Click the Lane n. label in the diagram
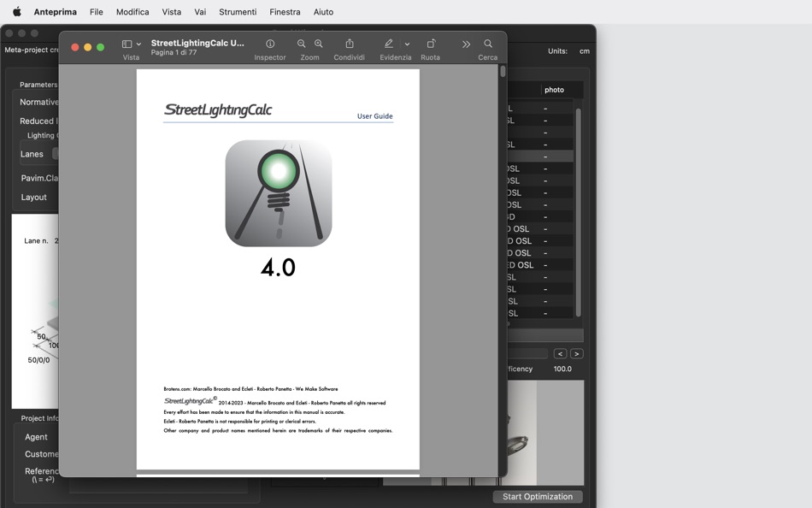The width and height of the screenshot is (812, 508). pos(36,240)
